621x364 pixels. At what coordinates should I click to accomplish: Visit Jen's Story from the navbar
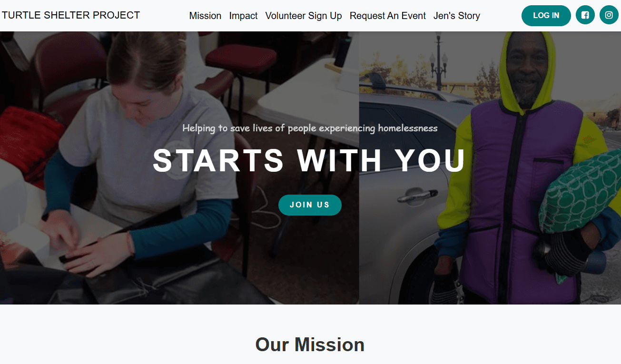pos(457,16)
